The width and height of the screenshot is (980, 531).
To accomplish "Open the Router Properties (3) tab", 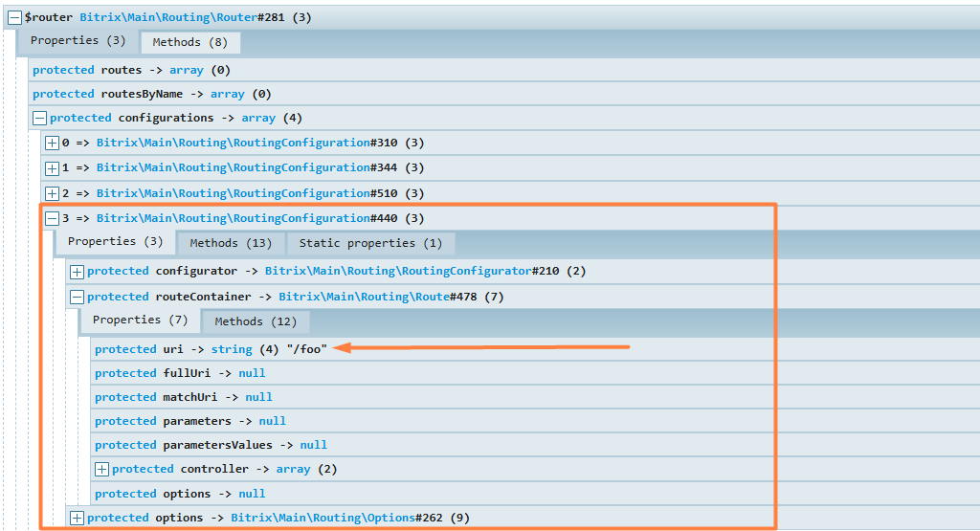I will click(x=78, y=41).
